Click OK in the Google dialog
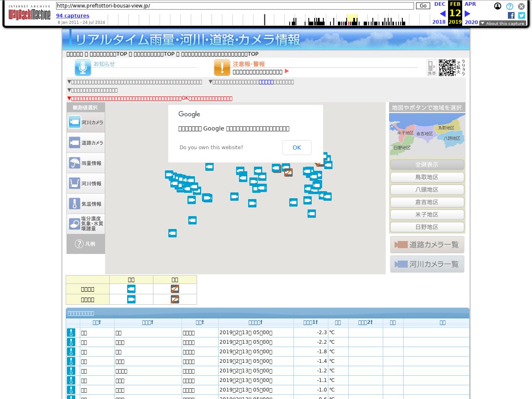The height and width of the screenshot is (399, 532). coord(297,148)
